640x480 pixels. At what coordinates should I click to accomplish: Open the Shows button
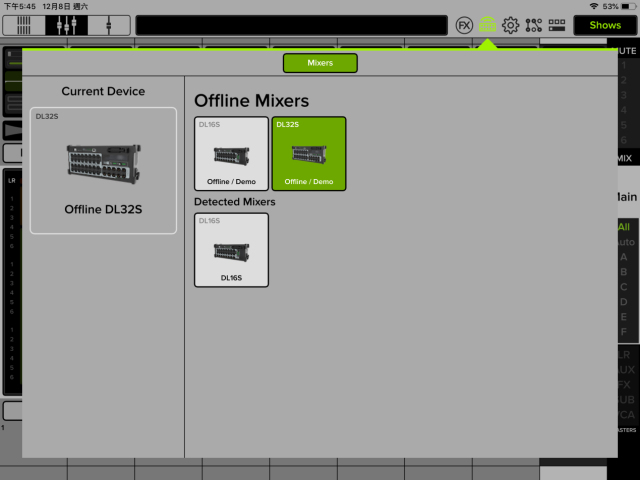(605, 25)
